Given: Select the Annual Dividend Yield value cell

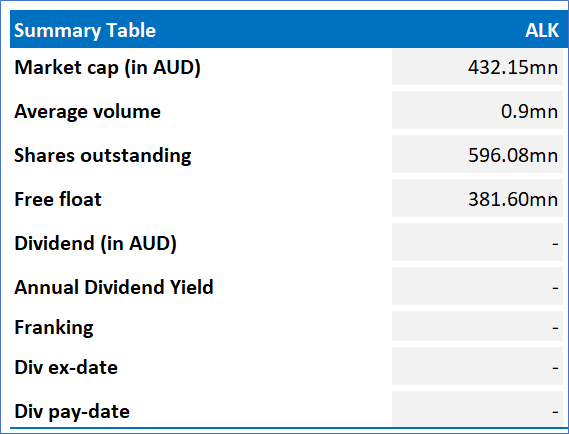Looking at the screenshot, I should [x=477, y=286].
